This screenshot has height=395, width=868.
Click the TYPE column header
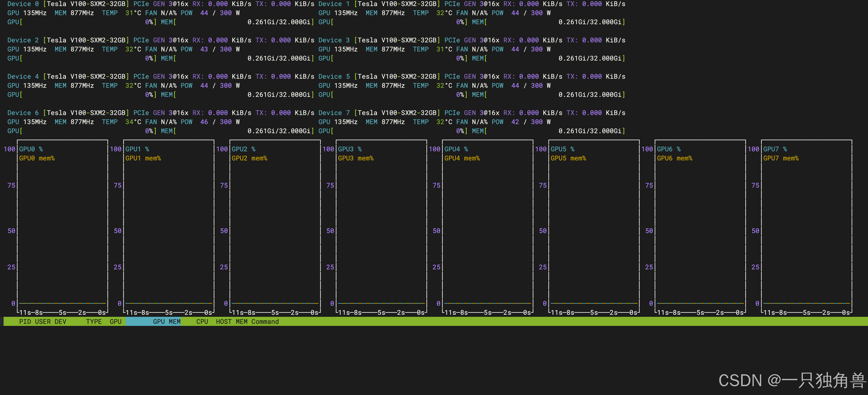click(94, 322)
